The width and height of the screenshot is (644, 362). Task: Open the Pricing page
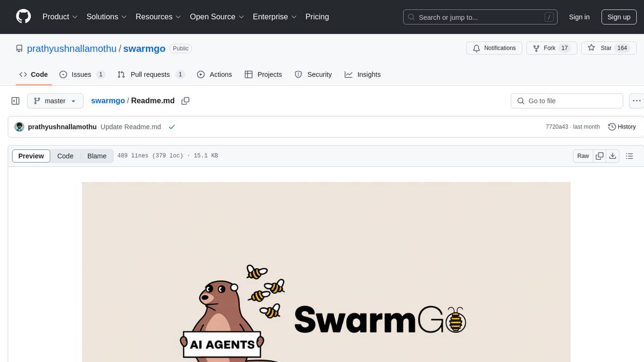(317, 17)
